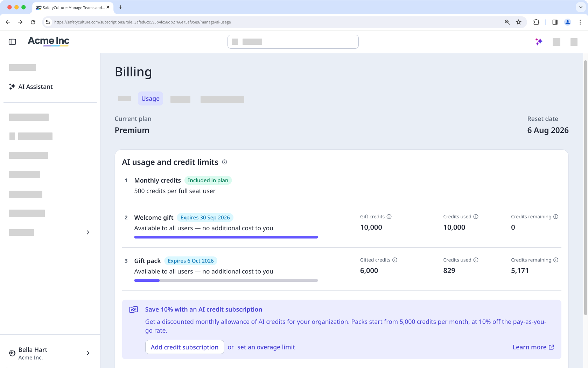
Task: Click the Welcome gift usage progress bar
Action: pos(226,237)
